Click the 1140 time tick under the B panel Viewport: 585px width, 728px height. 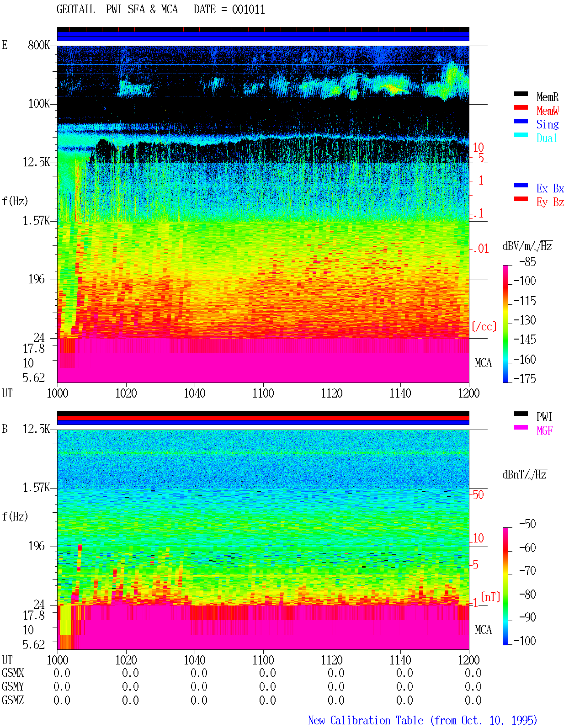point(400,660)
